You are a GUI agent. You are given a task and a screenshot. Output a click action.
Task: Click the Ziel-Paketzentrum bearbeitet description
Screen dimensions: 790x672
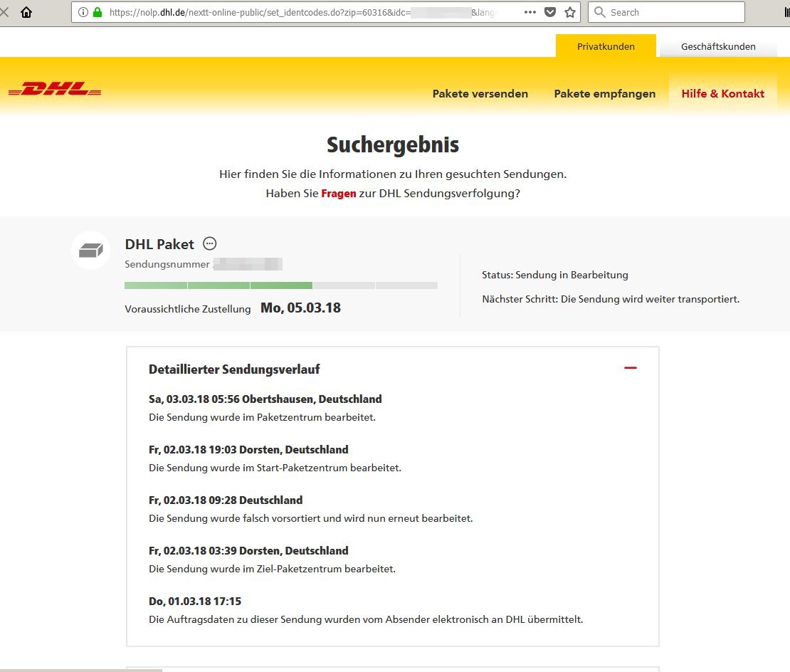click(x=272, y=569)
